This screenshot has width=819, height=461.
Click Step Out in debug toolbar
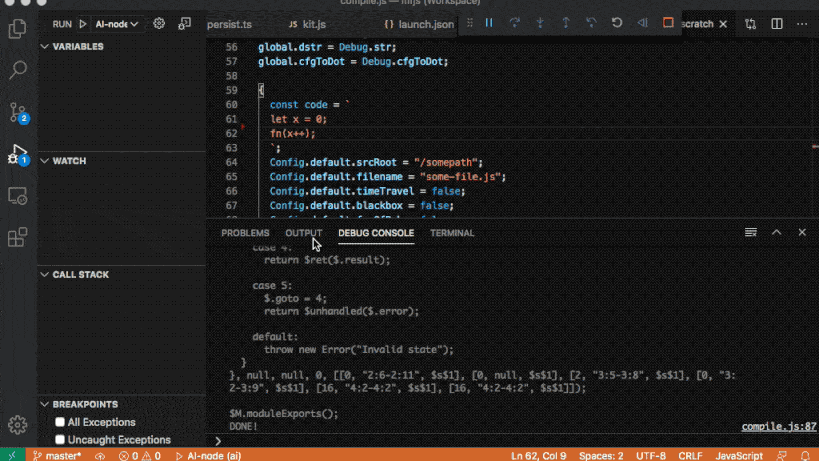[566, 23]
